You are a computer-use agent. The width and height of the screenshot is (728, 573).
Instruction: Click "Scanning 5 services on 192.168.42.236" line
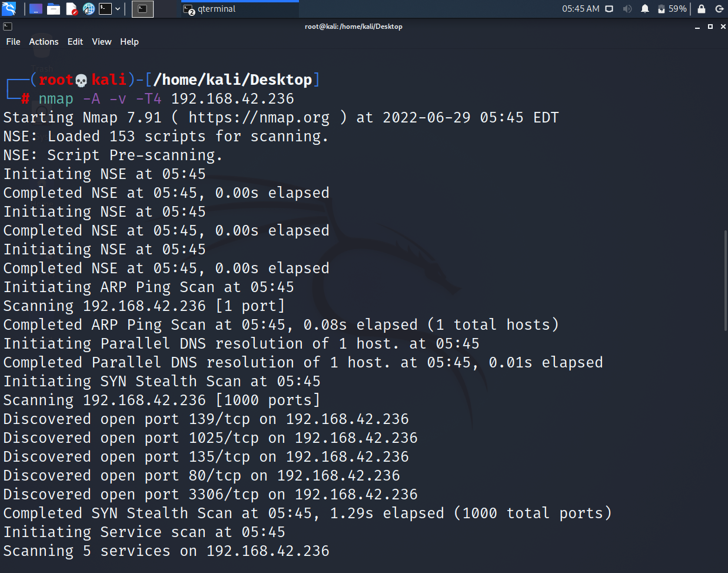click(x=166, y=551)
